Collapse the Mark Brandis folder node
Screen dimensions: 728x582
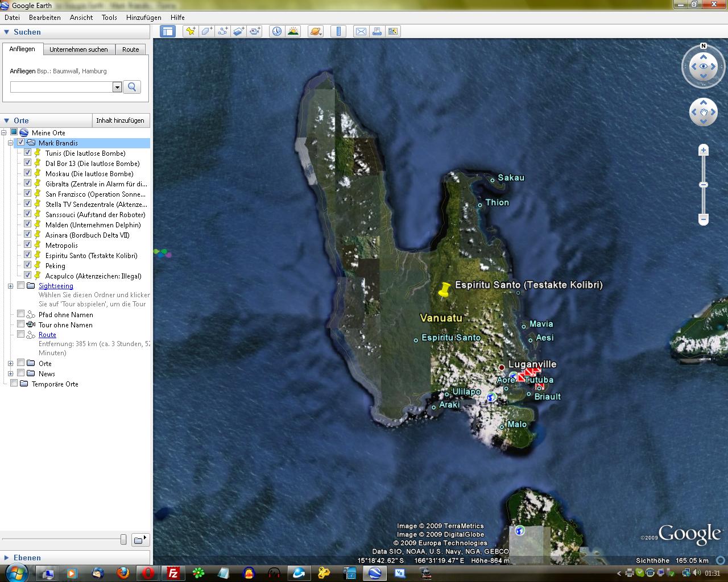(x=11, y=143)
